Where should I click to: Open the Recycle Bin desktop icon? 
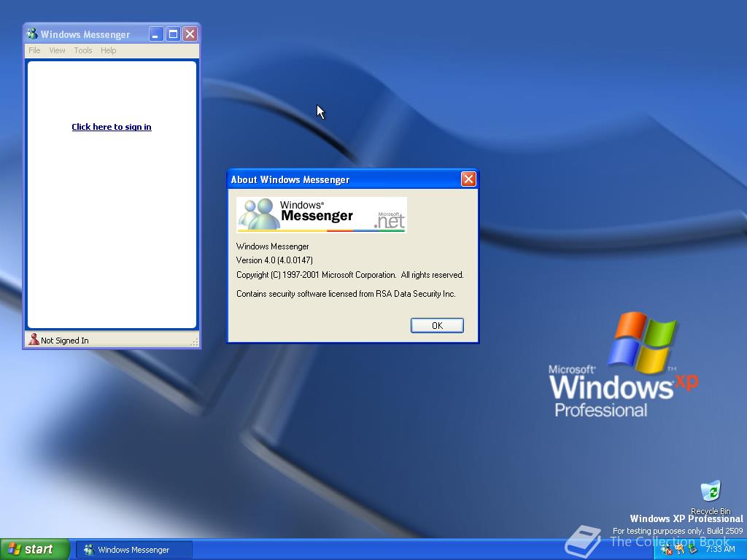point(711,497)
